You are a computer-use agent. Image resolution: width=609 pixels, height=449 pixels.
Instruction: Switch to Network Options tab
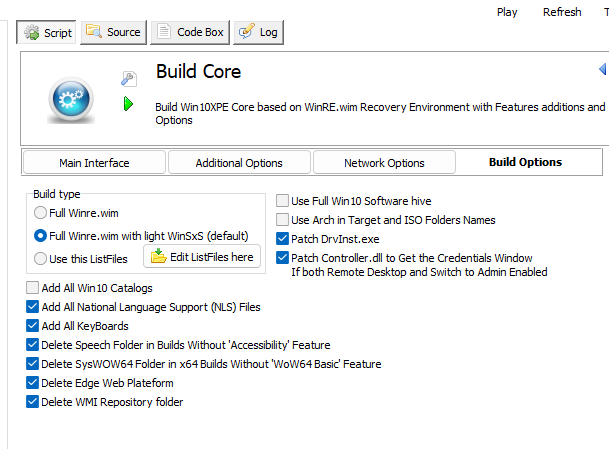(x=384, y=162)
